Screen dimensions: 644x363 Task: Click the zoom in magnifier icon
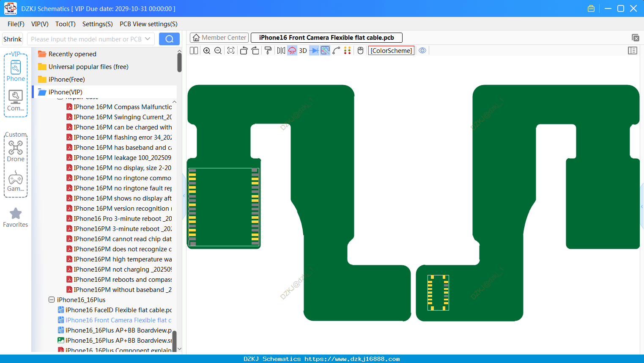click(207, 51)
